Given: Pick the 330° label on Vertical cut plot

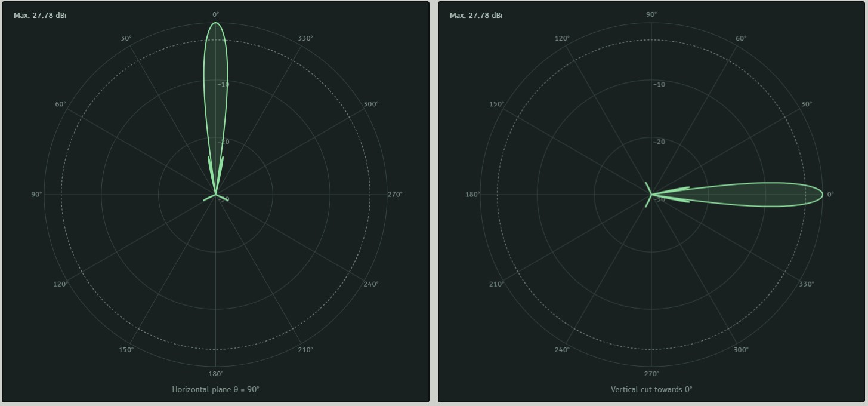Looking at the screenshot, I should click(807, 284).
